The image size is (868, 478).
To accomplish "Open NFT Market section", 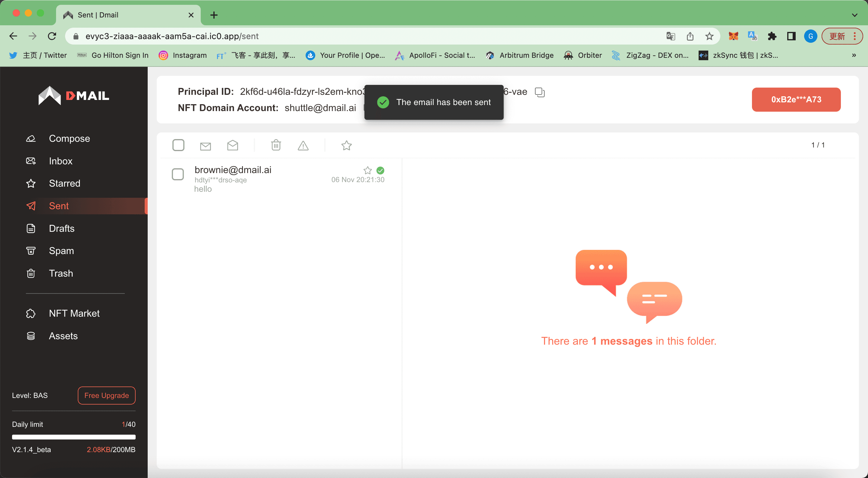I will click(74, 313).
